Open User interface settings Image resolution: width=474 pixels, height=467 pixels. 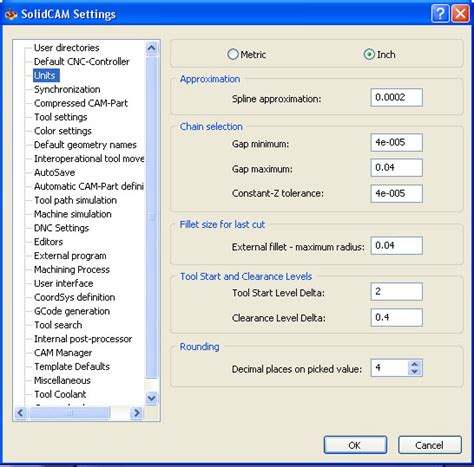[x=63, y=283]
